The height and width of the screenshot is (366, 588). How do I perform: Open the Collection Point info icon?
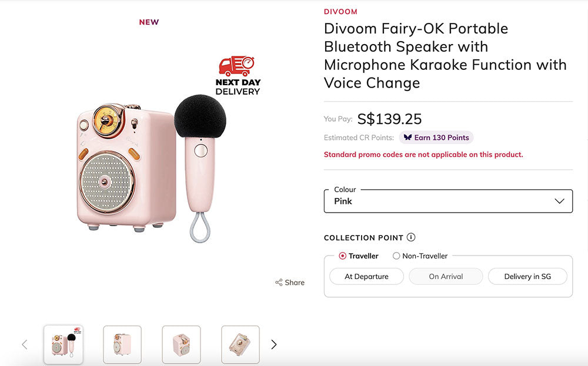411,237
